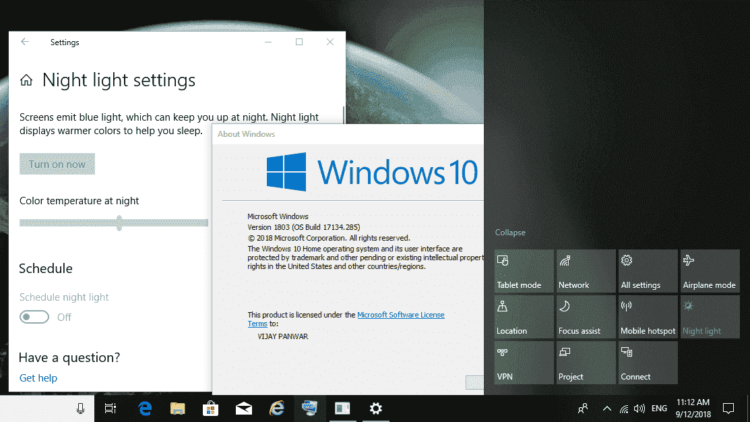Open Microsoft Edge from the taskbar
750x422 pixels.
click(145, 408)
